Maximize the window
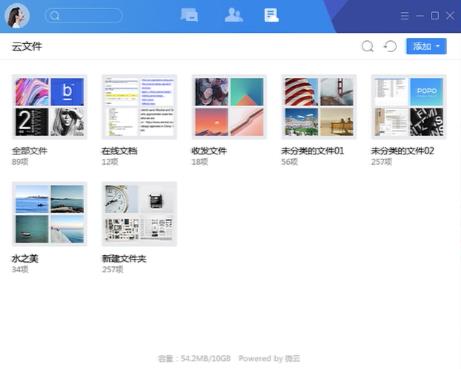 [435, 16]
